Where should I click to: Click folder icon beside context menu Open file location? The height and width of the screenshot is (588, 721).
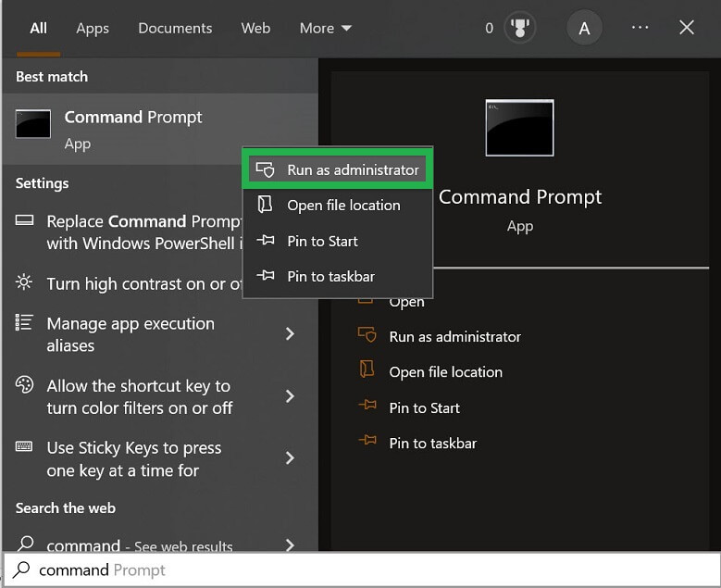(265, 205)
